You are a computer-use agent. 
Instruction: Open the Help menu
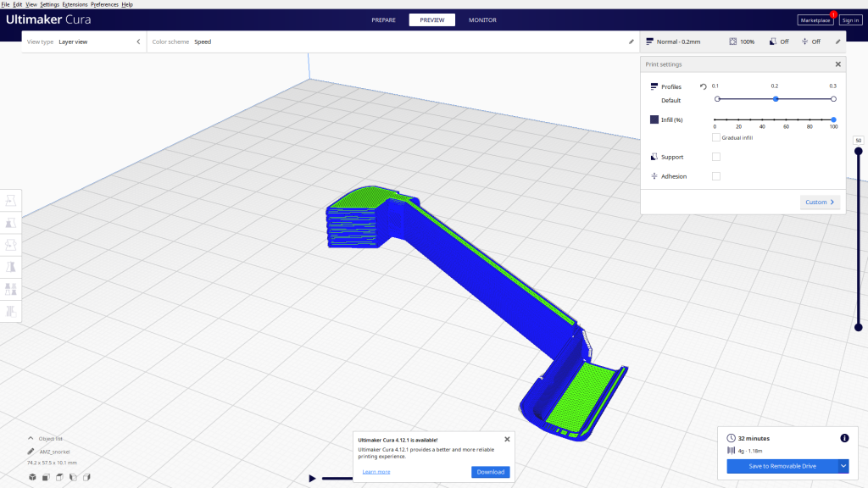tap(127, 4)
